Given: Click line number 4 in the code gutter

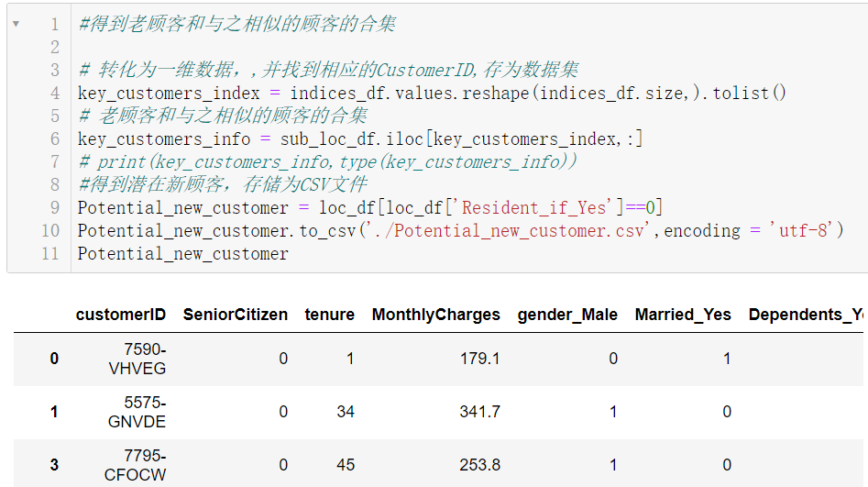Looking at the screenshot, I should coord(54,93).
